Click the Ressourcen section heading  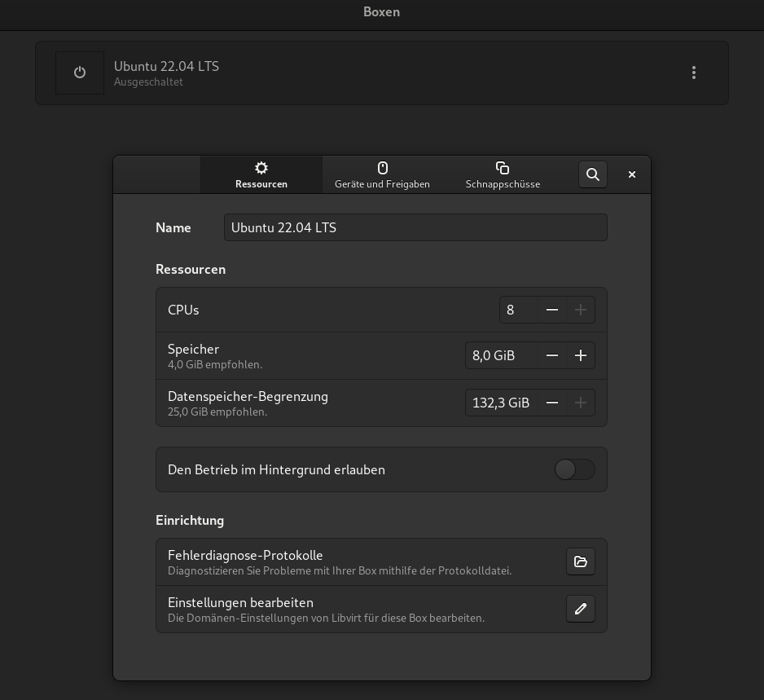coord(191,270)
